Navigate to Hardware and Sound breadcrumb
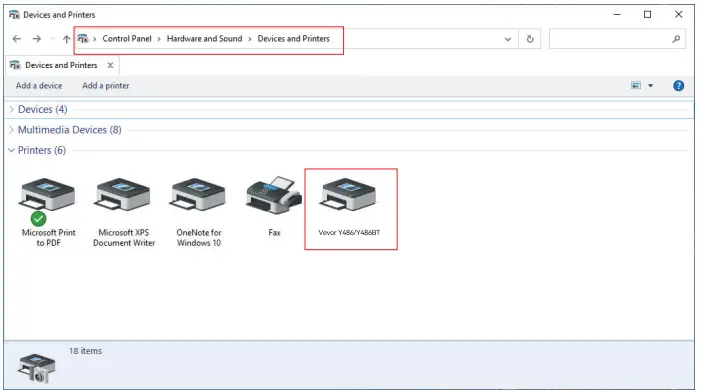Screen dimensions: 701x392 pos(204,39)
